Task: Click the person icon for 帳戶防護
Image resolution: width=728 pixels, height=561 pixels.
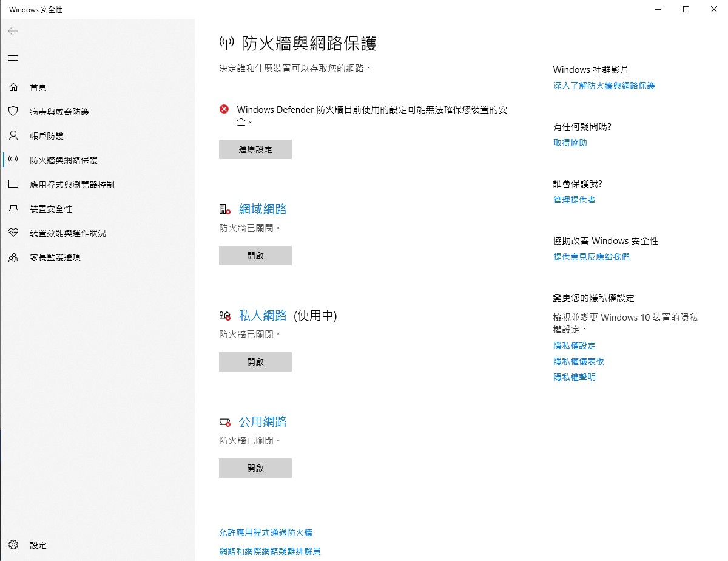Action: 13,136
